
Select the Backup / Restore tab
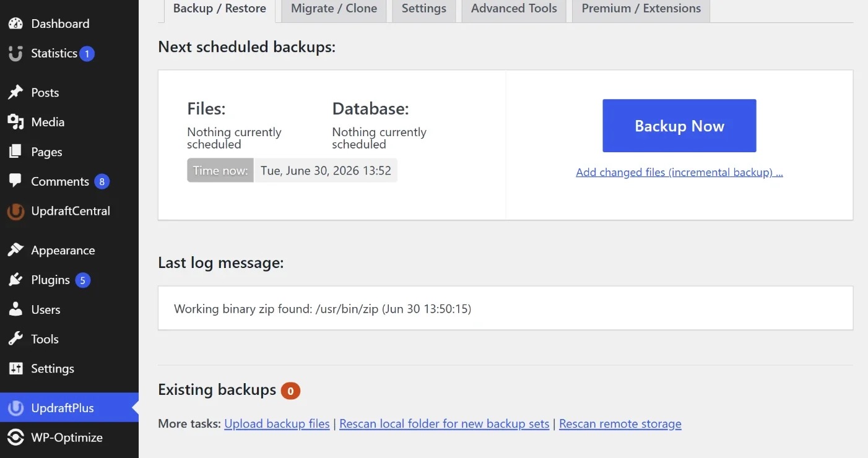tap(220, 9)
